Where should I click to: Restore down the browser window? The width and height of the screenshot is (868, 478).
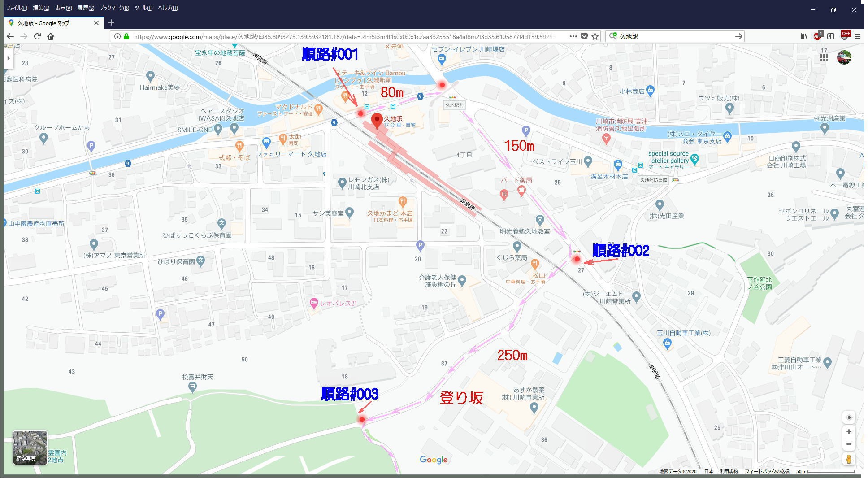[833, 9]
